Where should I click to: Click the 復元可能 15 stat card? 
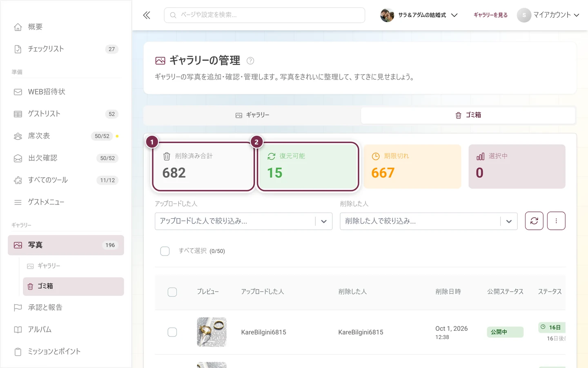pos(308,166)
